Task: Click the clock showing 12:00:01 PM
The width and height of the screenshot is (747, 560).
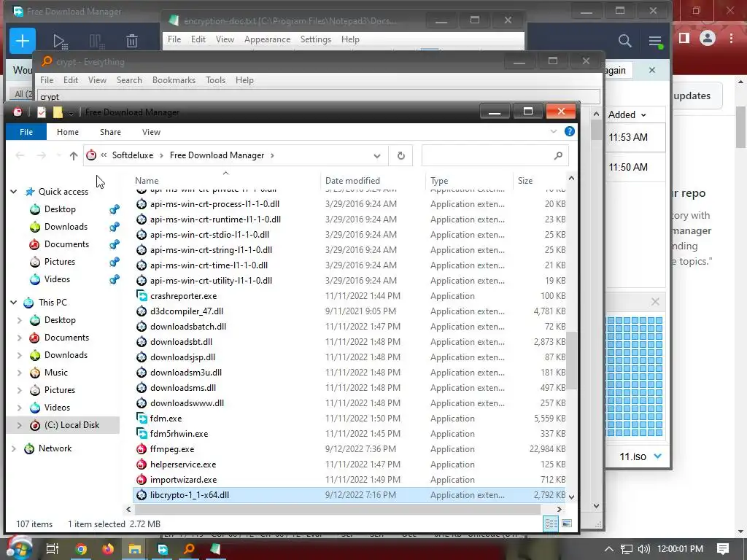Action: click(680, 549)
